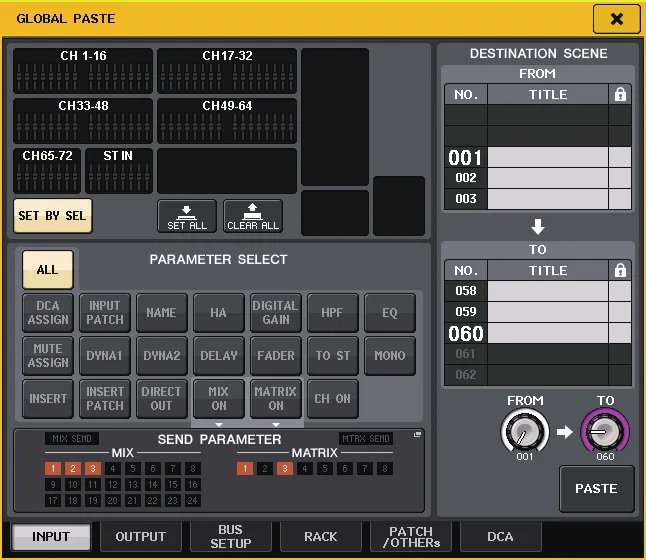Enable CH ON parameter
Viewport: 646px width, 560px height.
click(x=332, y=399)
